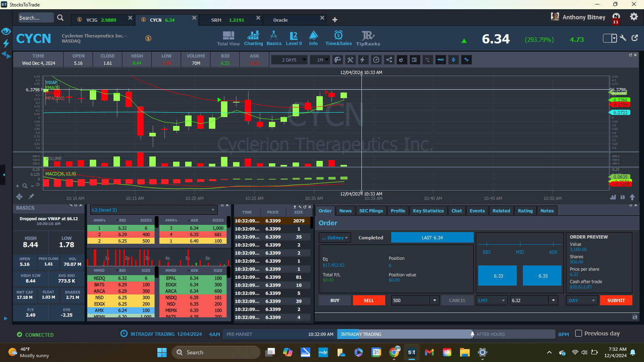Click the flame icon in chart toolbar
This screenshot has height=362, width=644.
tap(401, 60)
